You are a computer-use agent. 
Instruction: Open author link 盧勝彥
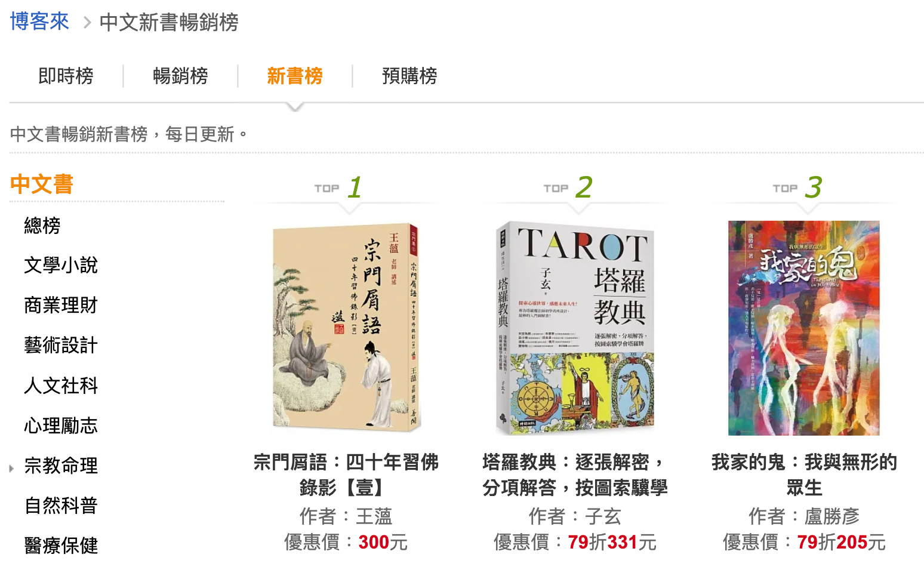click(x=832, y=516)
